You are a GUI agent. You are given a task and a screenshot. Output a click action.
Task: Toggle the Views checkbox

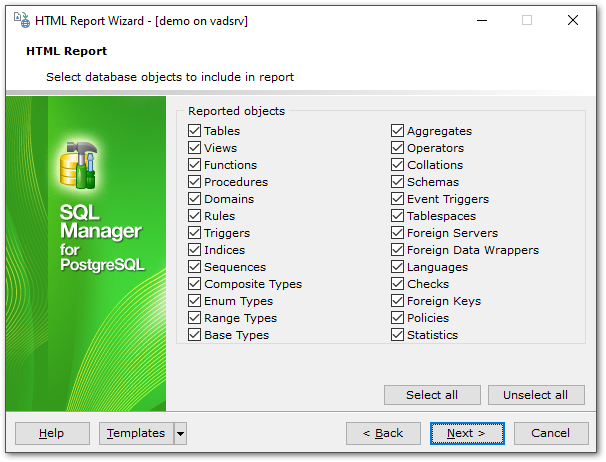coord(195,148)
